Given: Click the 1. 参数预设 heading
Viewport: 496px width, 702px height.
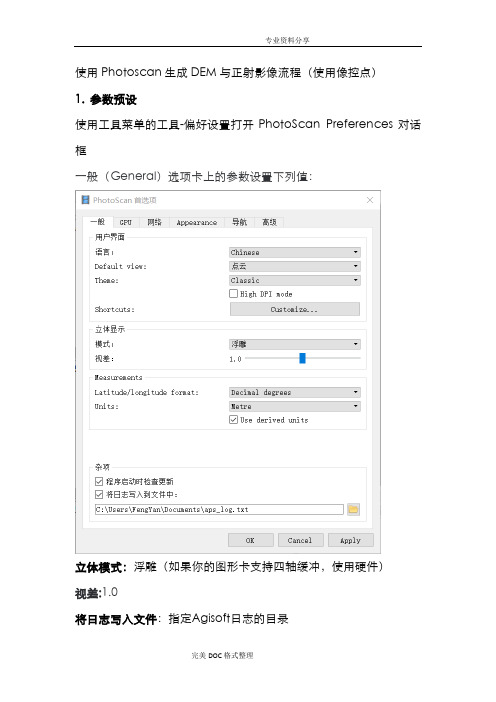Looking at the screenshot, I should 106,99.
